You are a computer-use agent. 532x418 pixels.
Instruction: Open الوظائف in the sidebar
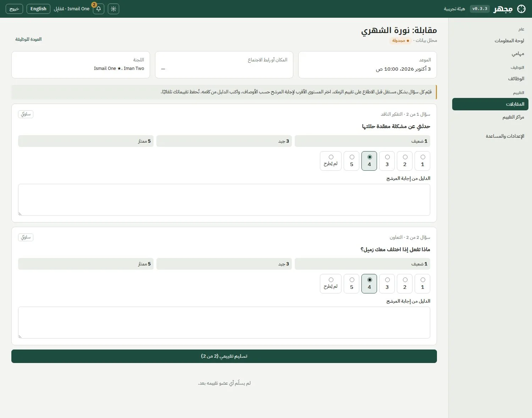(x=490, y=78)
